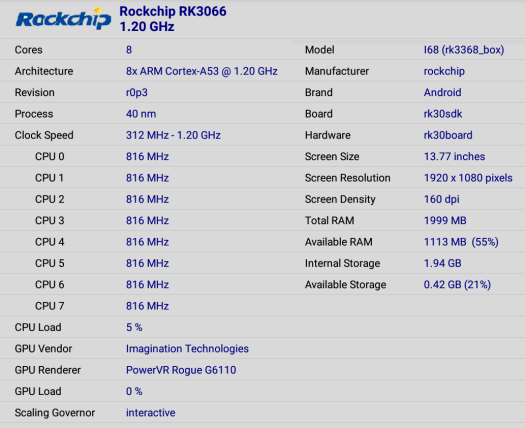Select the Available RAM row

[409, 242]
